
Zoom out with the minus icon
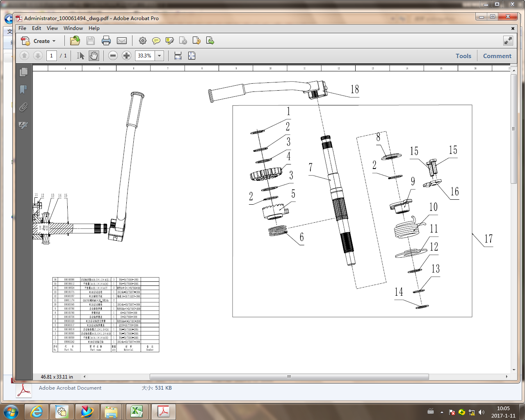pyautogui.click(x=113, y=55)
